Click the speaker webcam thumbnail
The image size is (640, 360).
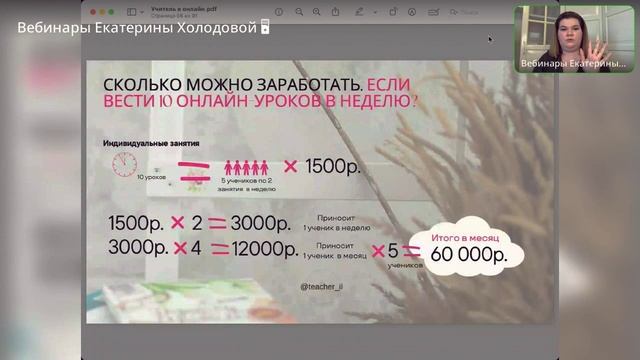point(574,39)
